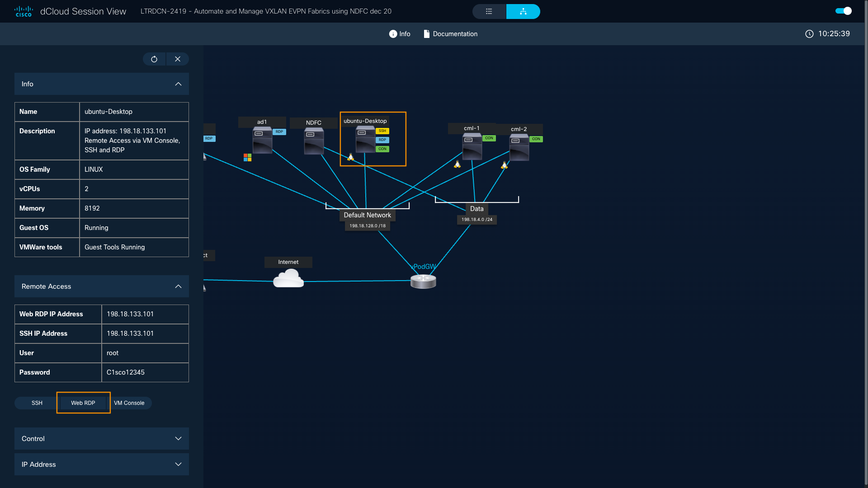Click SSH badge on ubuntu-Desktop
The width and height of the screenshot is (868, 488).
pos(382,131)
